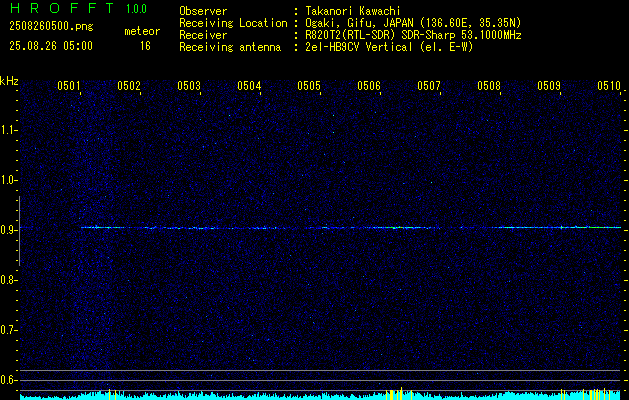
Task: Click the 0.6 kHz axis label
Action: [x=8, y=380]
